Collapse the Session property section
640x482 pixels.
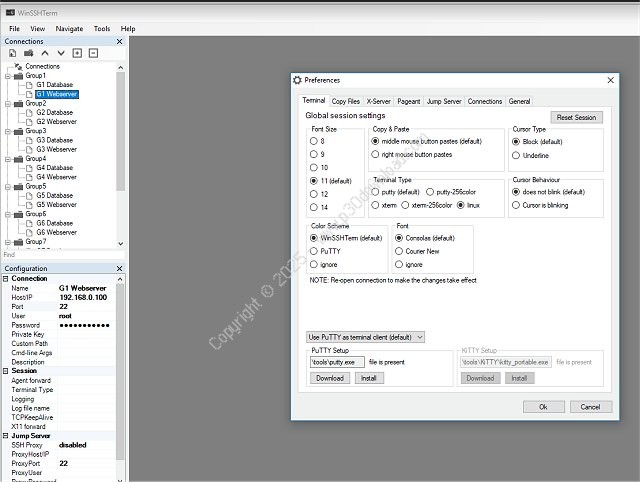tap(6, 371)
